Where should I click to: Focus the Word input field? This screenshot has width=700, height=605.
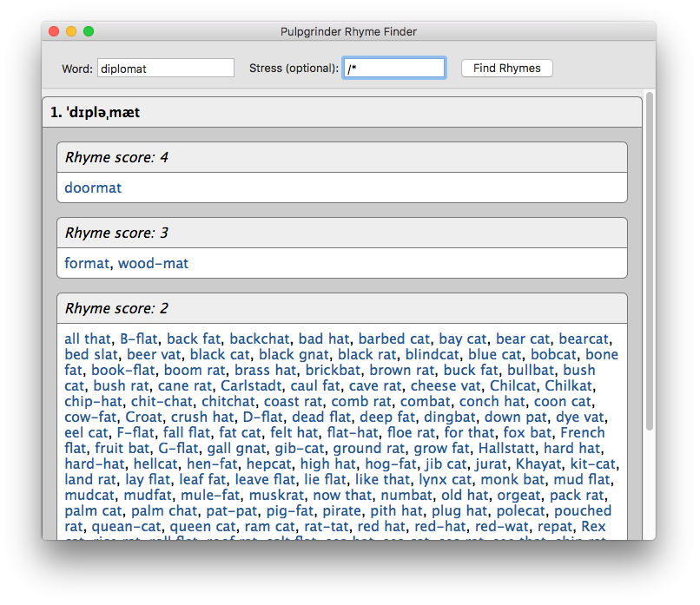click(166, 69)
